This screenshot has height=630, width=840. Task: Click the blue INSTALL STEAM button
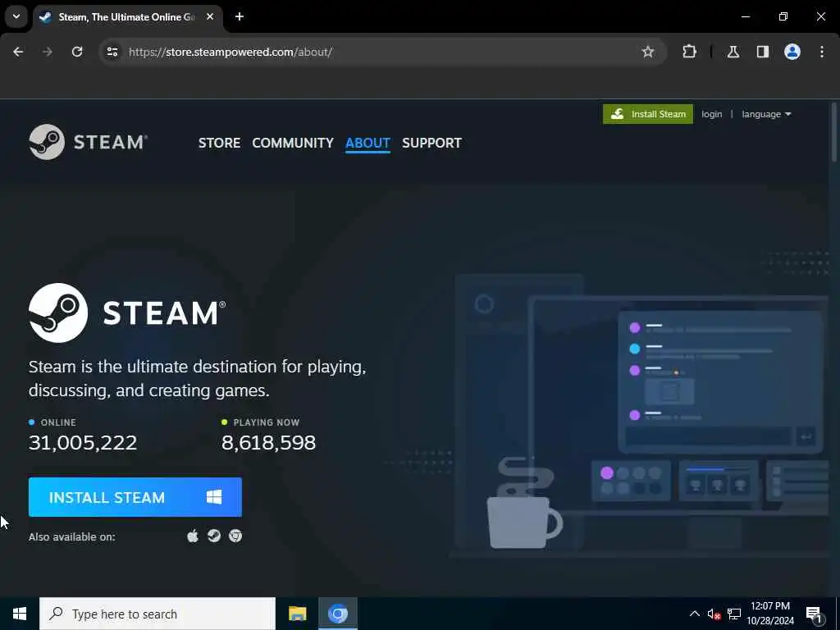[135, 497]
